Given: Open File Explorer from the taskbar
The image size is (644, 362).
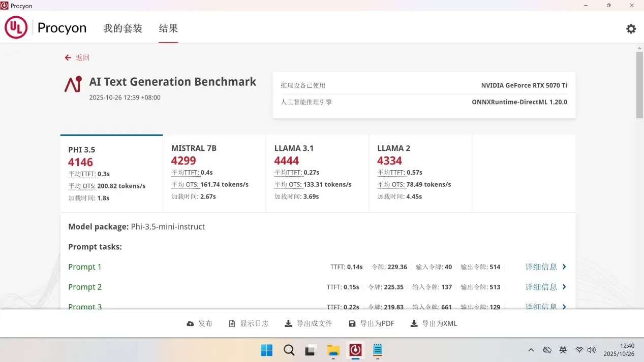Looking at the screenshot, I should [333, 350].
